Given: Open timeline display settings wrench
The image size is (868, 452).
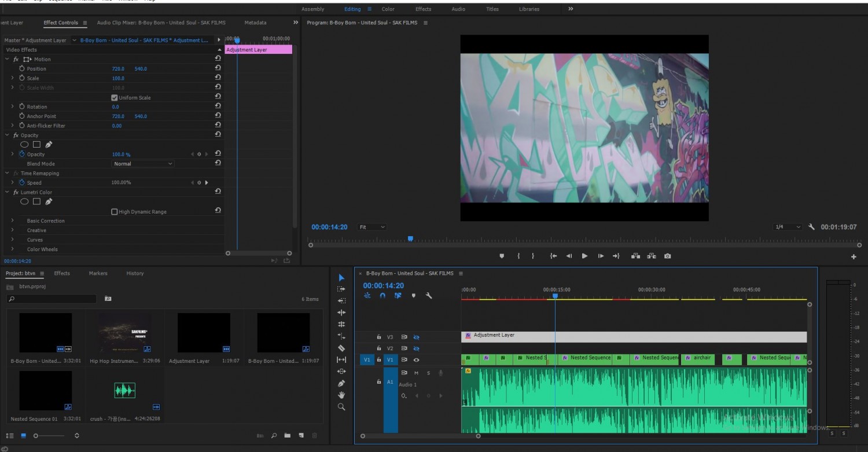Looking at the screenshot, I should 429,295.
